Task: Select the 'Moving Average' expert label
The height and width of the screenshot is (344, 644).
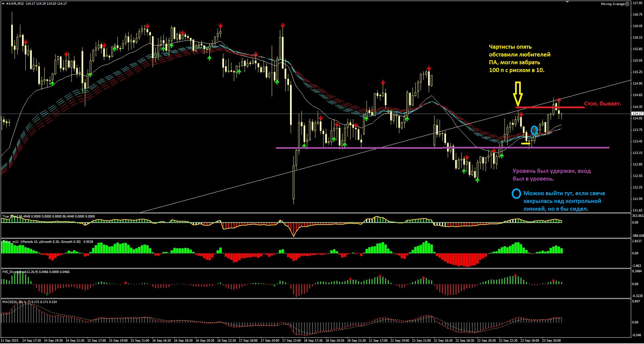Action: (613, 4)
